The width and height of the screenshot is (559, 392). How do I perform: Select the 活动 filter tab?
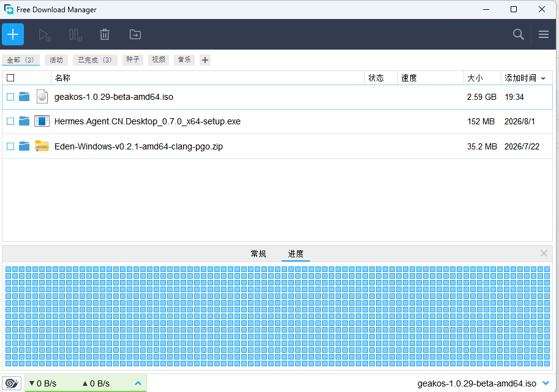coord(56,60)
